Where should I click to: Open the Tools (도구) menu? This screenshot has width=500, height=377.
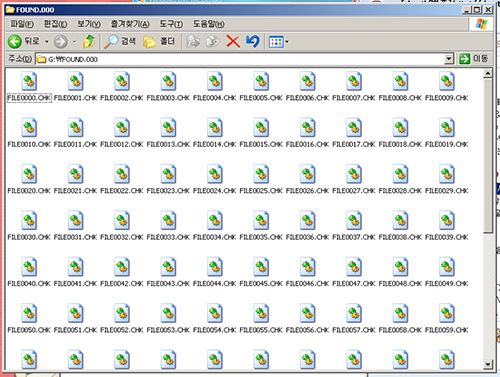click(x=171, y=24)
